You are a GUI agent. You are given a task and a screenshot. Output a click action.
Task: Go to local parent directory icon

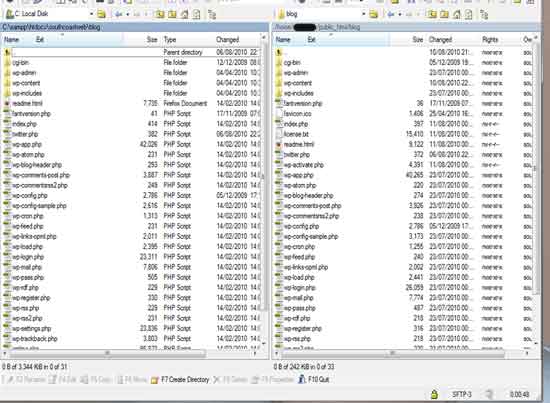pos(160,14)
